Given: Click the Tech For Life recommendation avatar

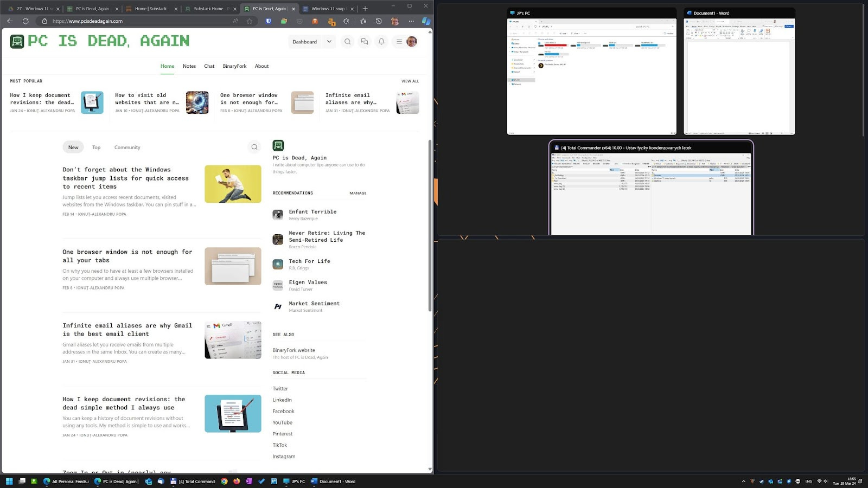Looking at the screenshot, I should point(278,264).
